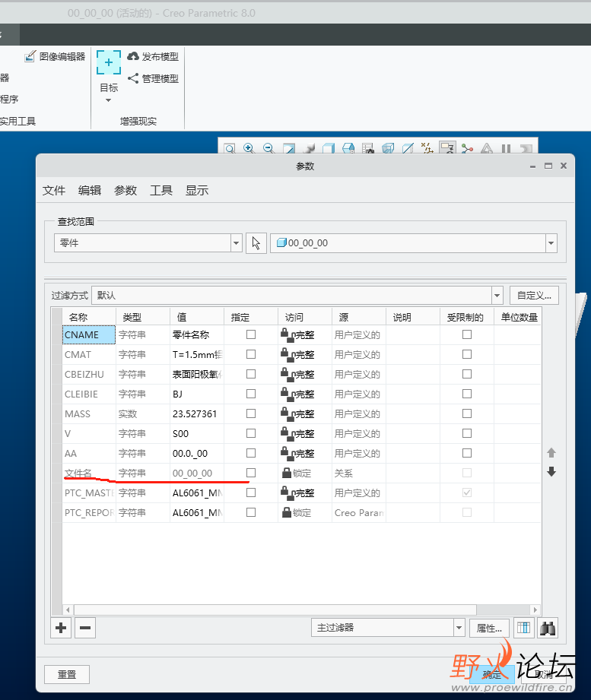Select the CMAT parameter name cell

click(x=88, y=354)
